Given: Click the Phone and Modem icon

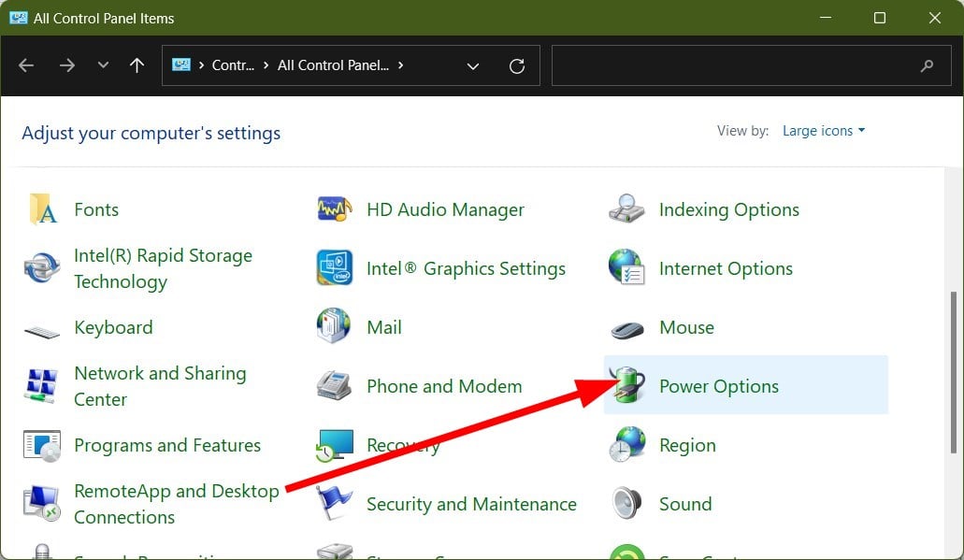Looking at the screenshot, I should tap(334, 385).
